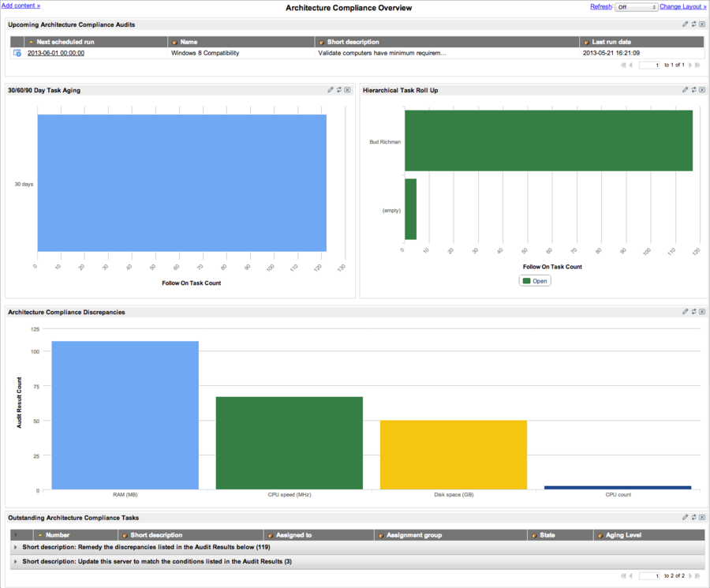Click the 2013-05-21 16:21:09 cell
This screenshot has height=588, width=710.
[611, 53]
